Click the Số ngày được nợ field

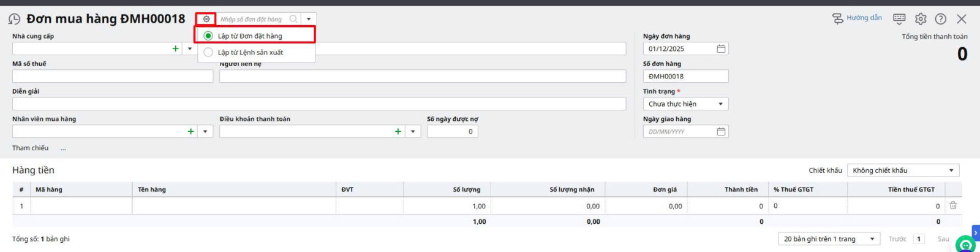click(x=452, y=131)
